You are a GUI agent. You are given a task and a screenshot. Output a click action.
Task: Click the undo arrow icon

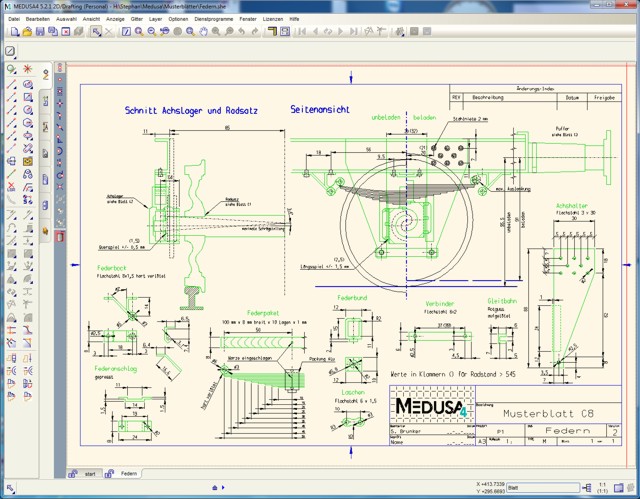coord(242,32)
